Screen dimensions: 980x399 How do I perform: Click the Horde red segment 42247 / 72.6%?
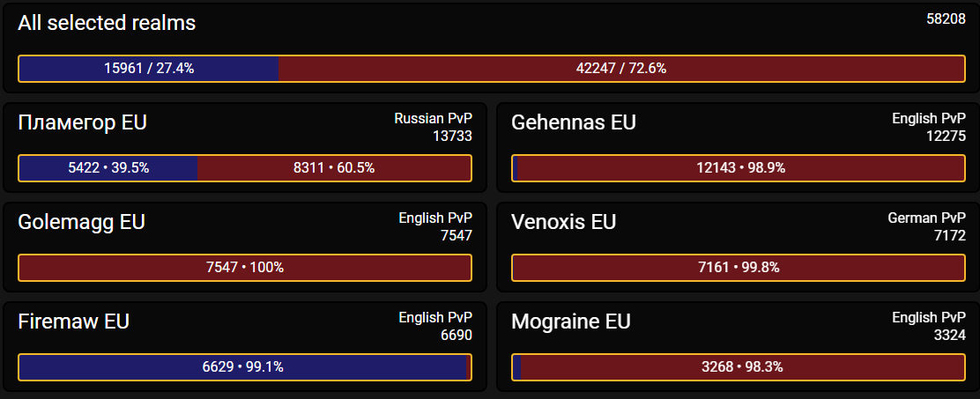621,69
